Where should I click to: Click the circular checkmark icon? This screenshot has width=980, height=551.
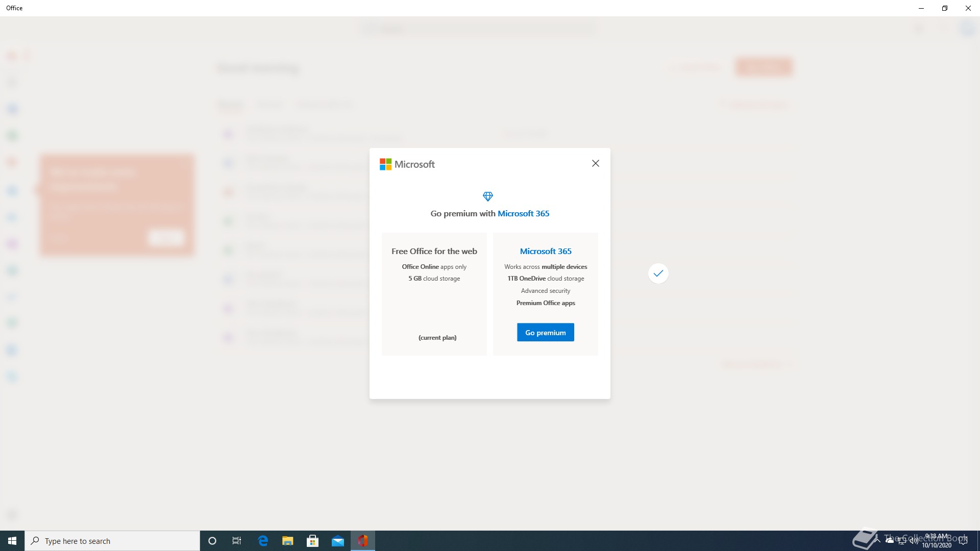click(658, 273)
